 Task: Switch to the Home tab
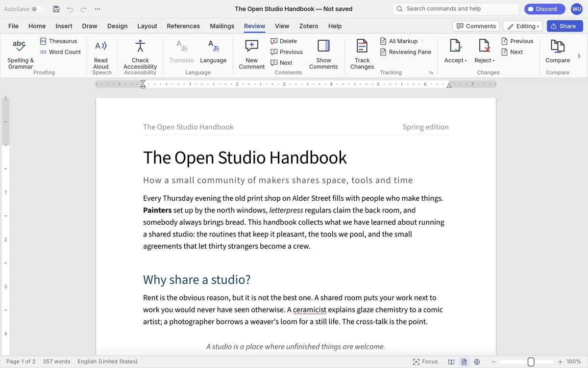click(x=37, y=26)
